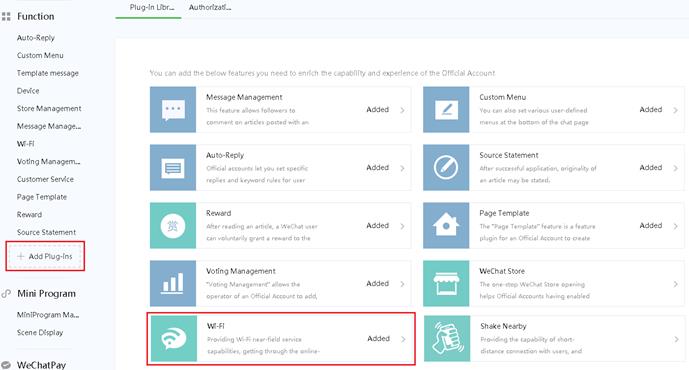Viewport: 689px width, 370px height.
Task: Switch to the Authorization tab
Action: coord(210,7)
